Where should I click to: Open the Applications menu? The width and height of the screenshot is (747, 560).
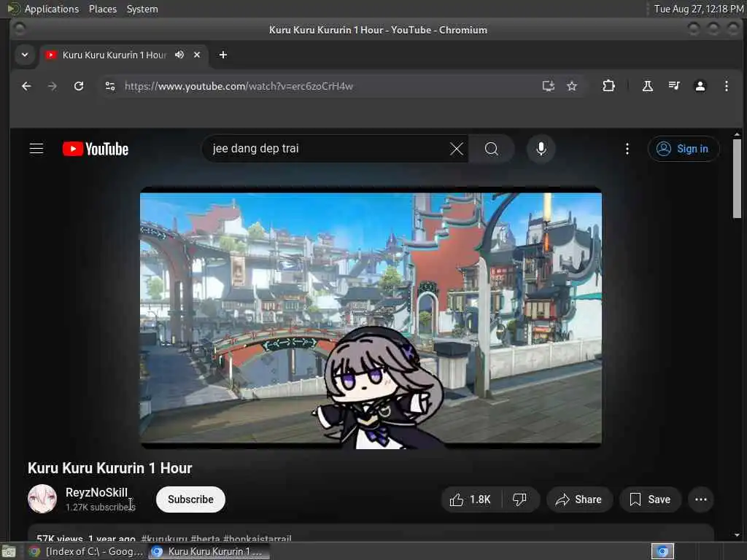(x=52, y=9)
